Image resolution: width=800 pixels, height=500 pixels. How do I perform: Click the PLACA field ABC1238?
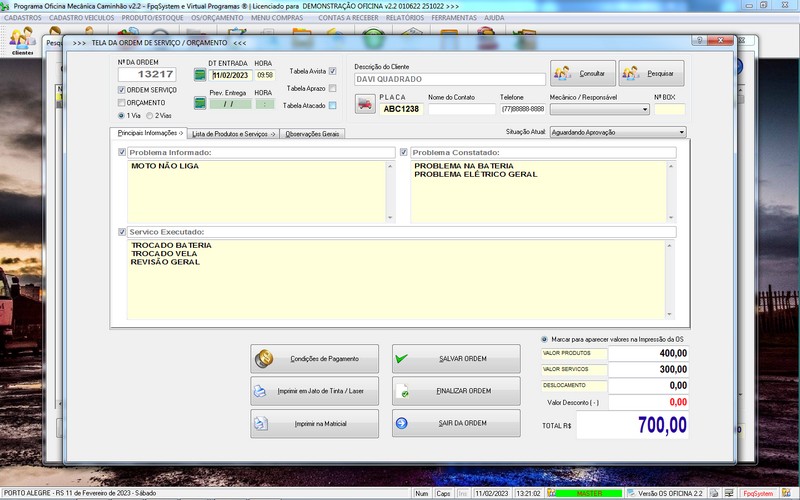pos(401,109)
